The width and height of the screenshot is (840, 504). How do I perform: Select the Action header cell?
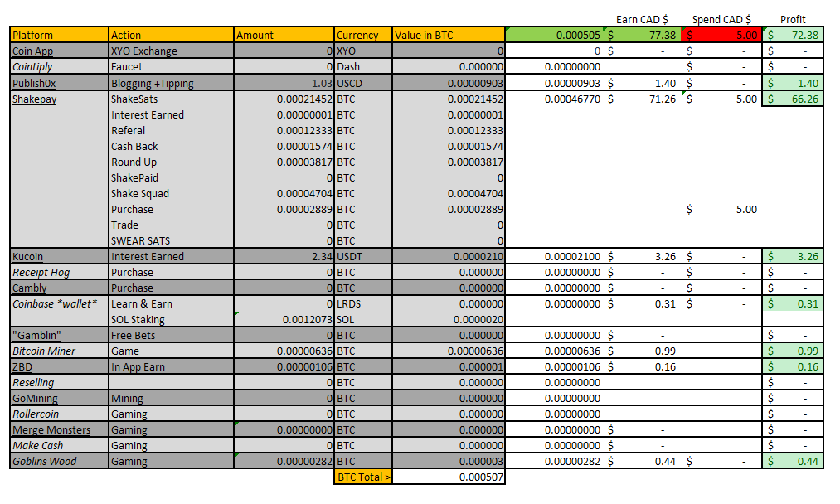pyautogui.click(x=172, y=35)
